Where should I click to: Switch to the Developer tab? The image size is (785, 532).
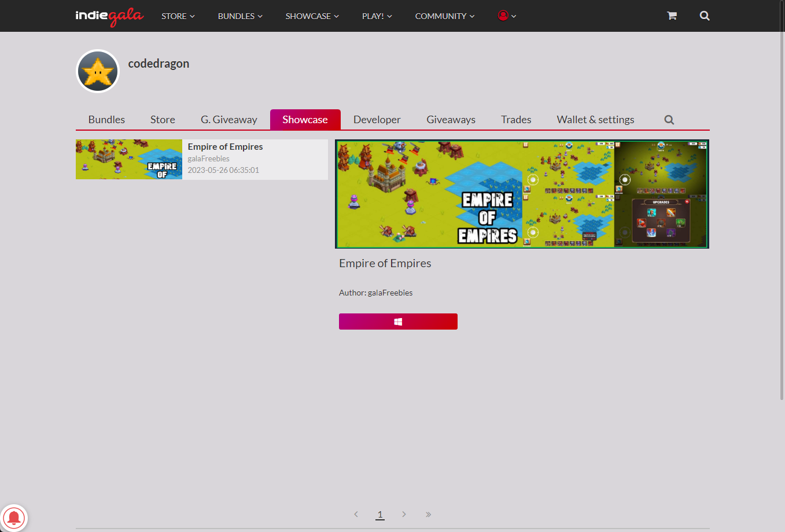(377, 120)
